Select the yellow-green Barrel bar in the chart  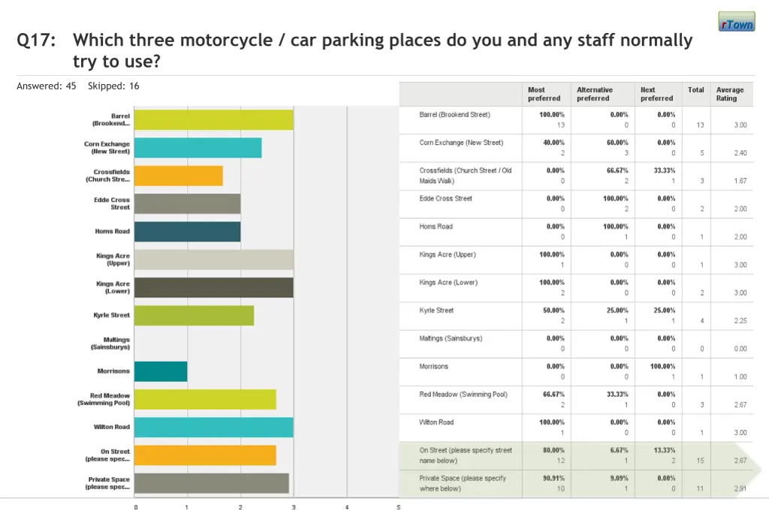tap(214, 120)
